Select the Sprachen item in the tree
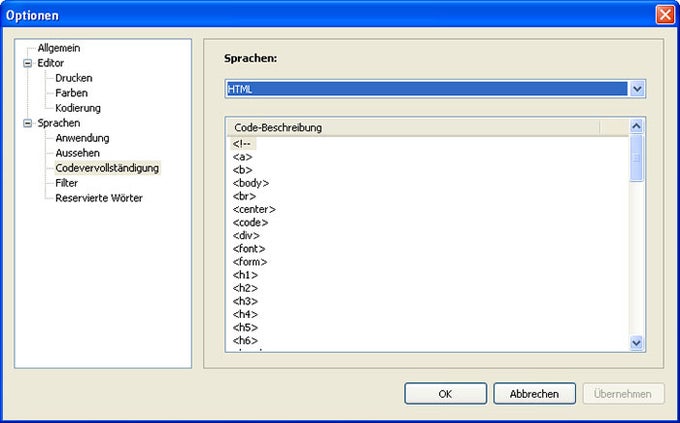Viewport: 680px width, 423px height. [59, 123]
